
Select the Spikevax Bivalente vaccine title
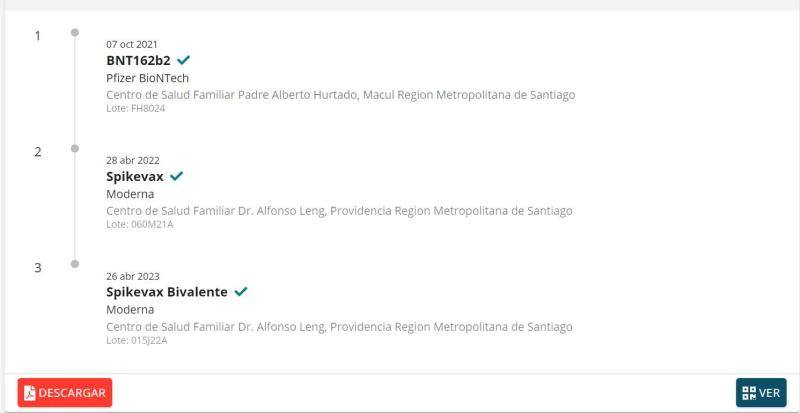tap(167, 292)
